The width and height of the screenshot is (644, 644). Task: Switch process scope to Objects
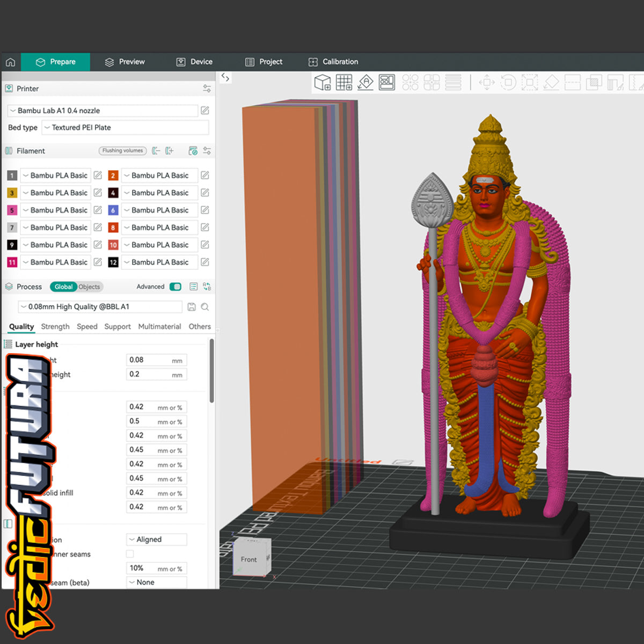(89, 287)
